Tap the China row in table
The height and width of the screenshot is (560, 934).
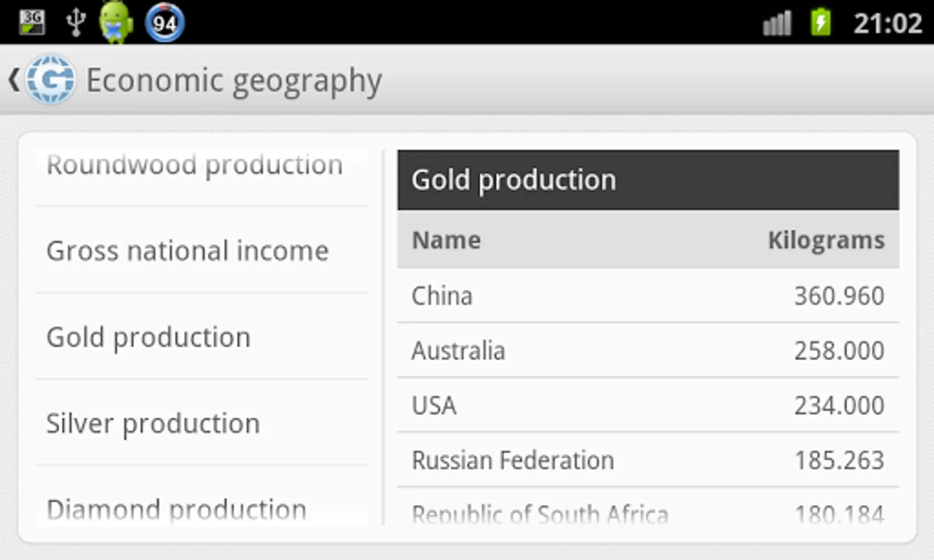click(648, 296)
